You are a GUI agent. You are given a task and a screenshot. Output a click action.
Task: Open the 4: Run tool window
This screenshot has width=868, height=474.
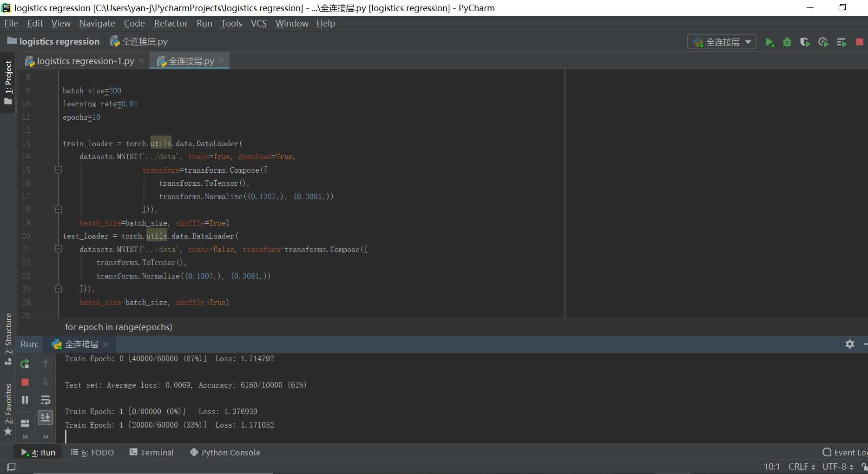coord(38,453)
